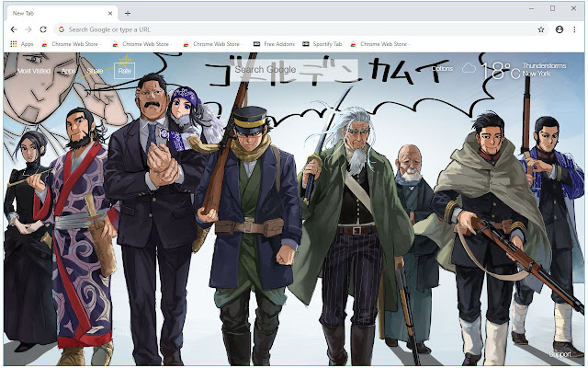Click the Share menu item
The image size is (588, 368).
[x=95, y=71]
